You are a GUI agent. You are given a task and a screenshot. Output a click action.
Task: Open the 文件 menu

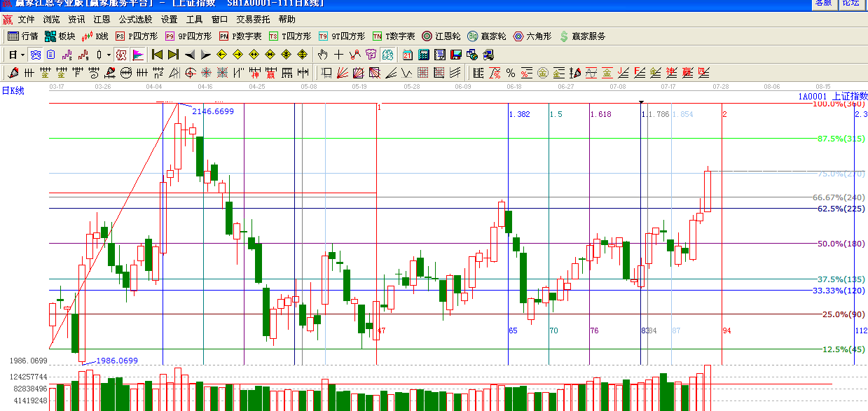coord(26,20)
